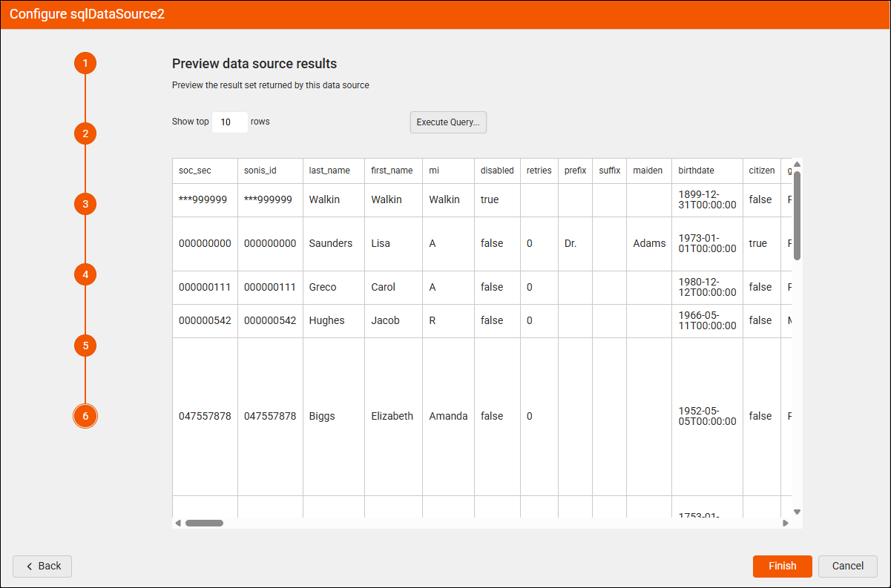Image resolution: width=891 pixels, height=588 pixels.
Task: Click the table scroll left arrow
Action: tap(178, 523)
